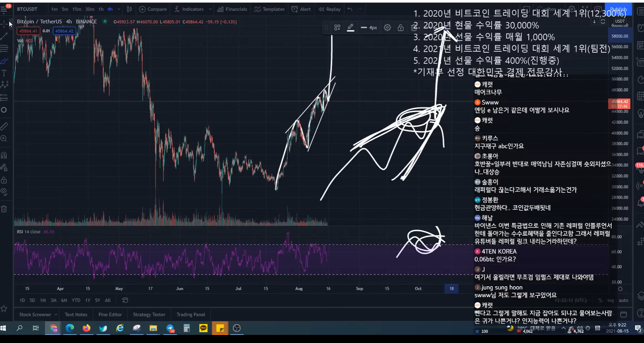
Task: Open indicator Templates menu
Action: 269,9
